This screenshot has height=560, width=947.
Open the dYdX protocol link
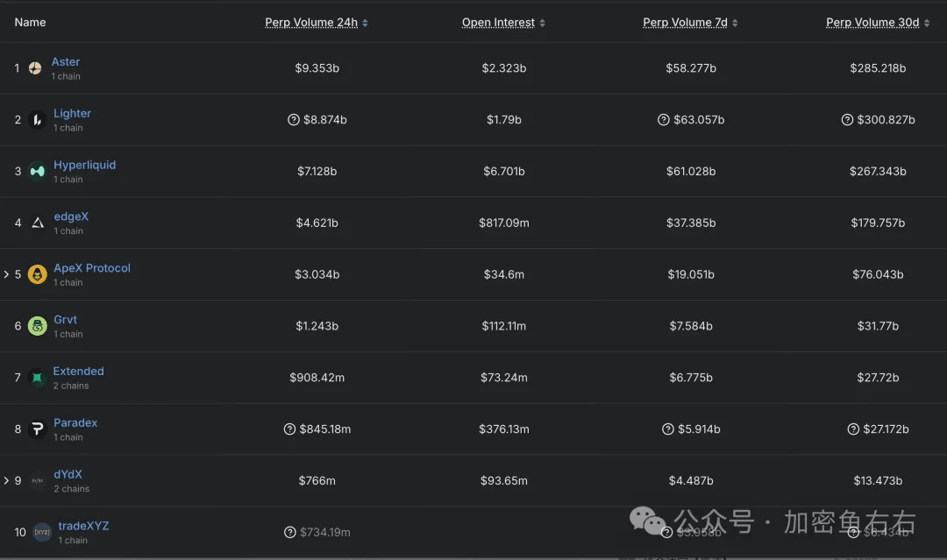click(68, 474)
